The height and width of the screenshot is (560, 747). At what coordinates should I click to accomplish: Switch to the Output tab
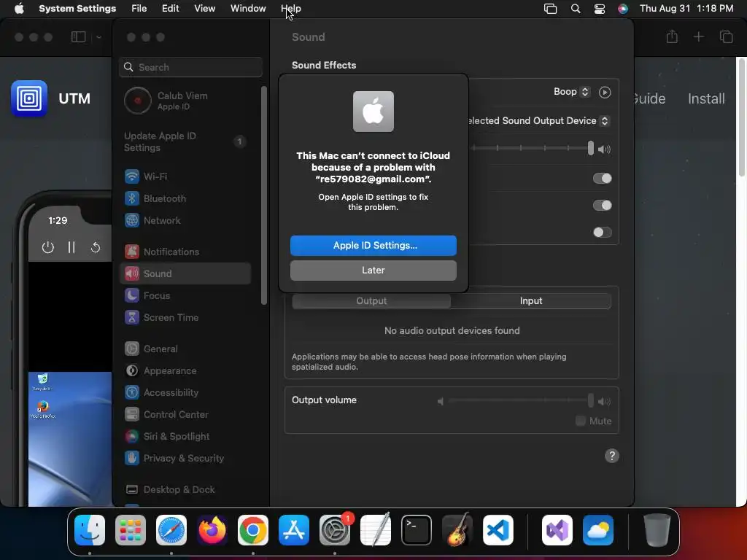tap(371, 301)
